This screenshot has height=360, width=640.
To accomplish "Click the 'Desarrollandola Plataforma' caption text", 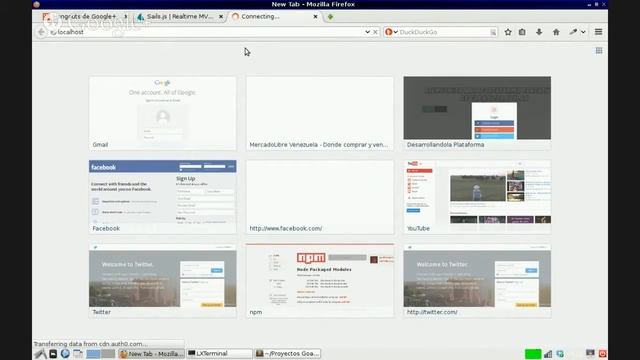I will (445, 144).
